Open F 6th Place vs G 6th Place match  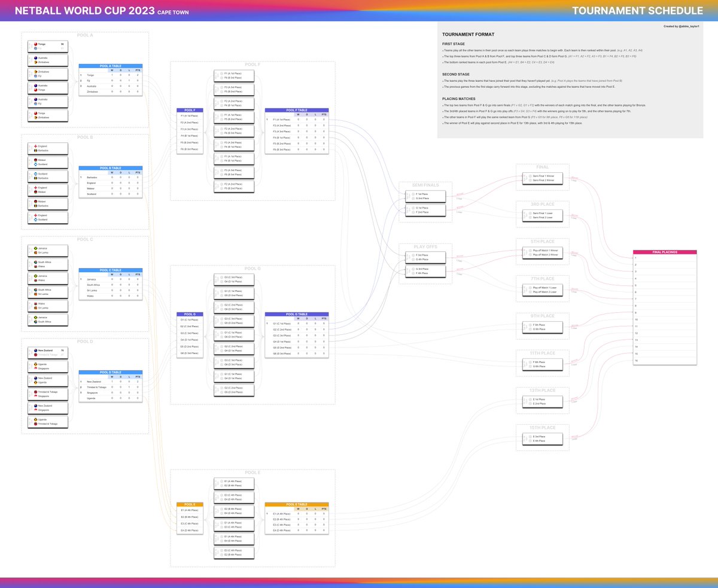(543, 364)
